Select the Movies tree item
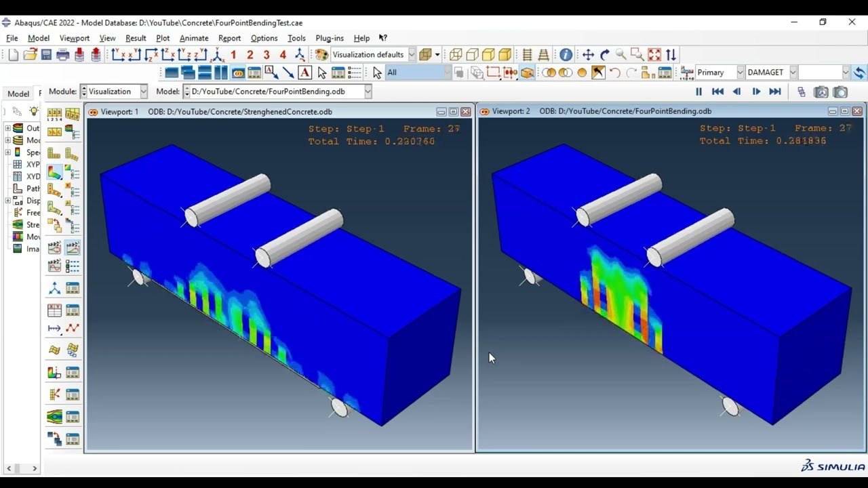The image size is (868, 488). (x=27, y=237)
